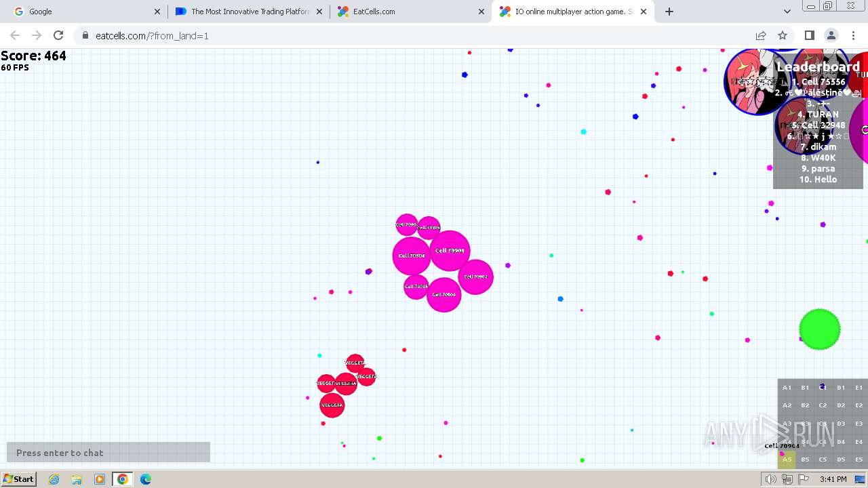Viewport: 868px width, 488px height.
Task: Click minimap sector A1
Action: [x=787, y=388]
